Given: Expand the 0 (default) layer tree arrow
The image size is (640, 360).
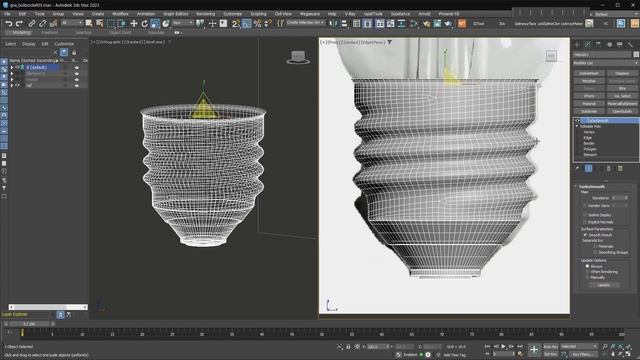Looking at the screenshot, I should click(12, 68).
